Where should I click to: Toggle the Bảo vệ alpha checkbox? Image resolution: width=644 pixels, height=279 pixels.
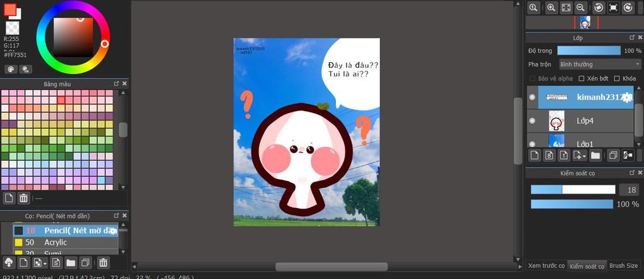(x=532, y=79)
